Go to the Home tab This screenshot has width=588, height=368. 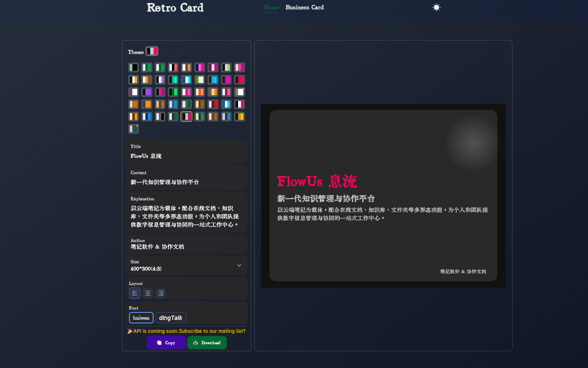[272, 7]
